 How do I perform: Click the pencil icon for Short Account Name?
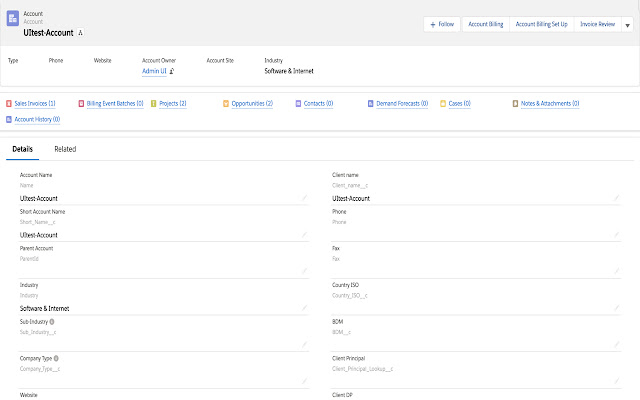pyautogui.click(x=304, y=234)
